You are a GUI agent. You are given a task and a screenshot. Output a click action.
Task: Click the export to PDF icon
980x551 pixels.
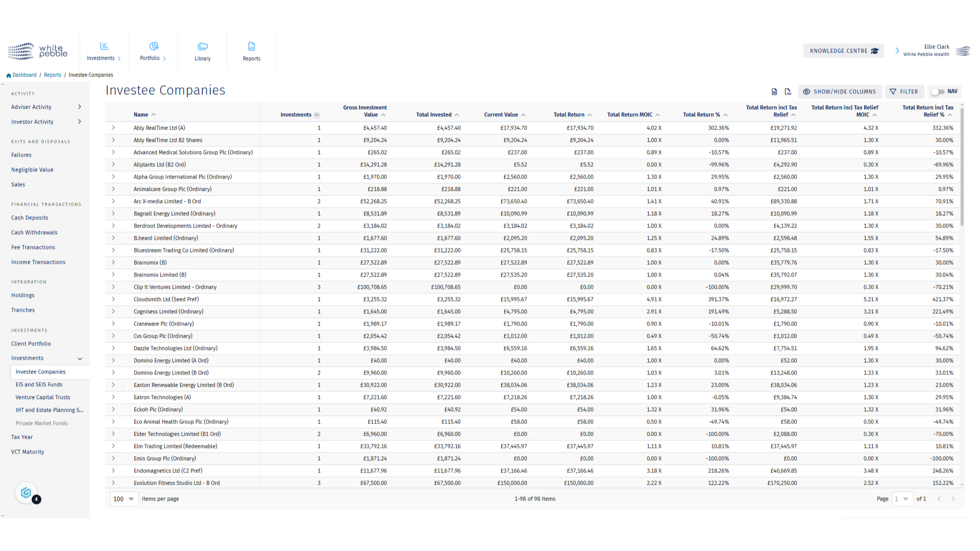[788, 92]
